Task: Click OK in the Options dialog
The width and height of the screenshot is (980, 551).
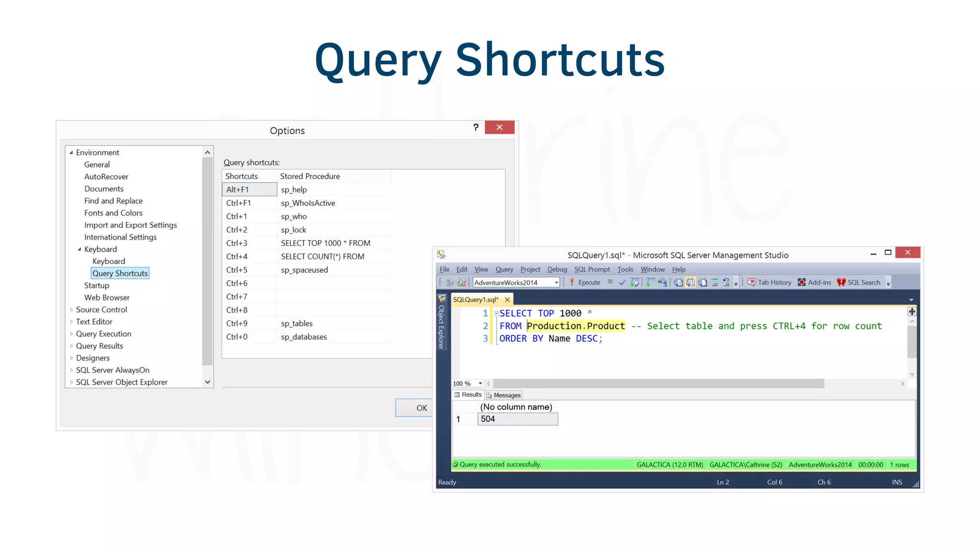Action: [421, 408]
